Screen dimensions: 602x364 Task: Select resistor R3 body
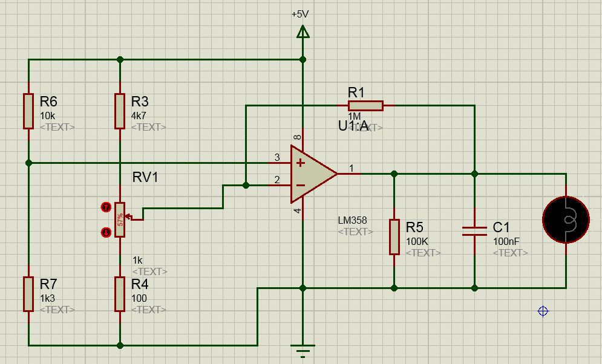(120, 111)
